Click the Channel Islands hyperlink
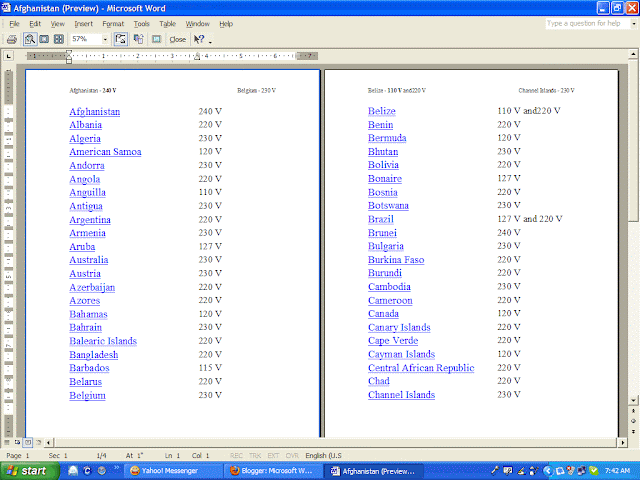The width and height of the screenshot is (640, 480). 402,395
